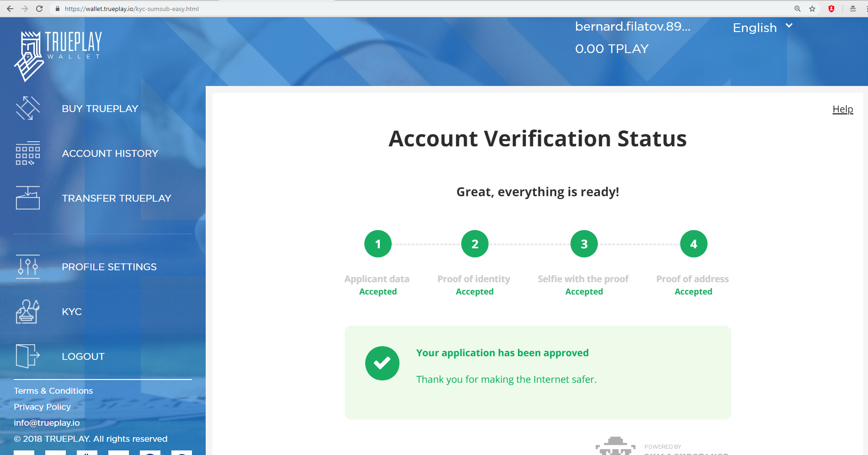868x455 pixels.
Task: Click the green approval checkmark icon
Action: pos(382,363)
